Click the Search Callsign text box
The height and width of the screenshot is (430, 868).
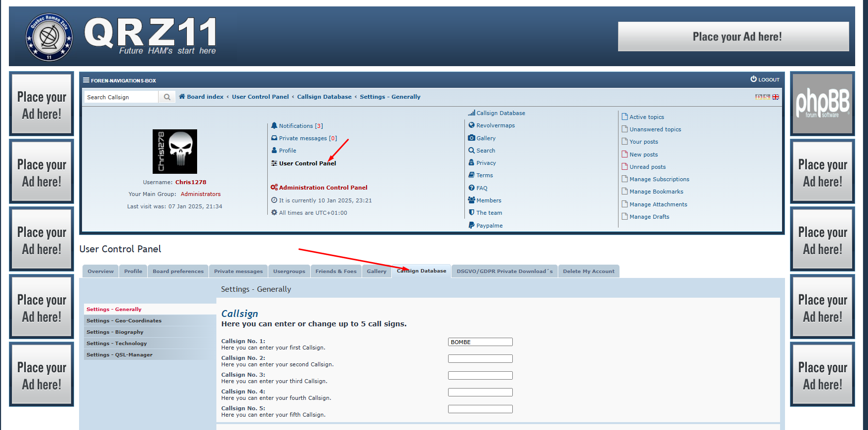[x=121, y=97]
